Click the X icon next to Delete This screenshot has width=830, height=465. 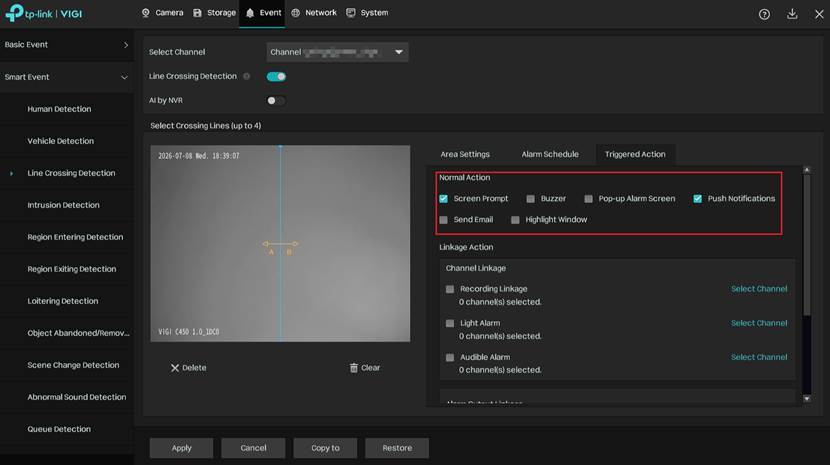pyautogui.click(x=175, y=368)
